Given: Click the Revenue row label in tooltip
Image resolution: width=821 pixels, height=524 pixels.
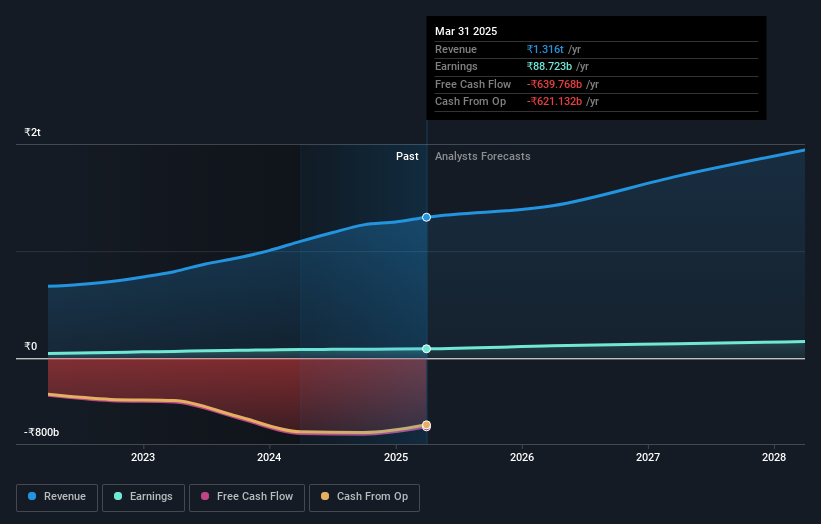Looking at the screenshot, I should tap(456, 49).
